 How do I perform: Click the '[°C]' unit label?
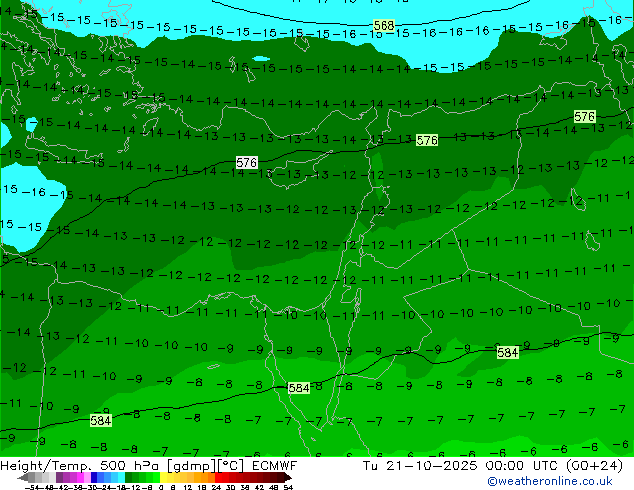tap(230, 466)
